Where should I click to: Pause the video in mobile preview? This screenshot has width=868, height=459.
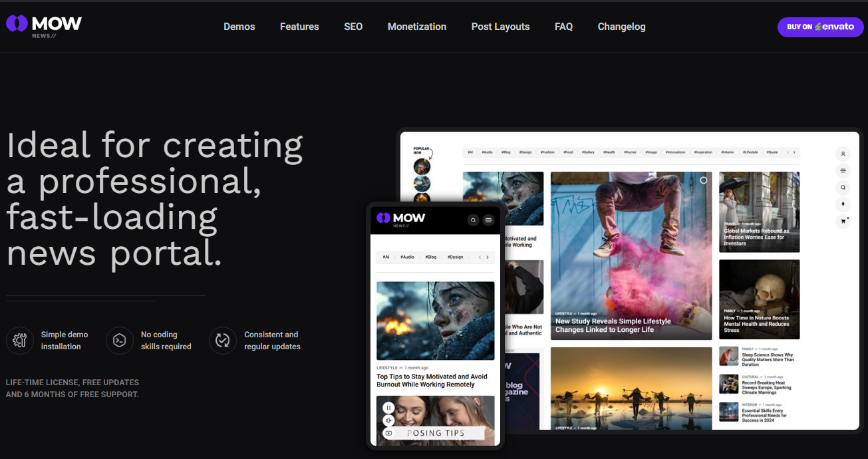(x=388, y=408)
